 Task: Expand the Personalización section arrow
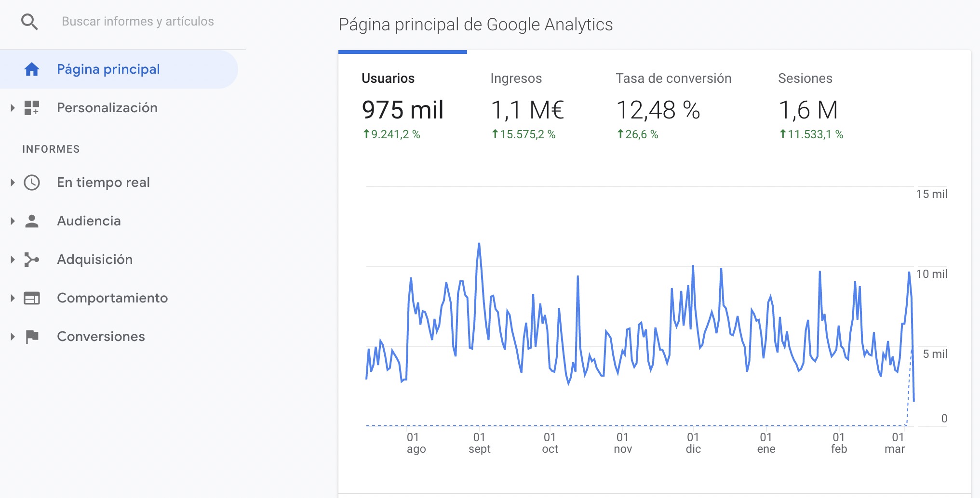tap(13, 108)
